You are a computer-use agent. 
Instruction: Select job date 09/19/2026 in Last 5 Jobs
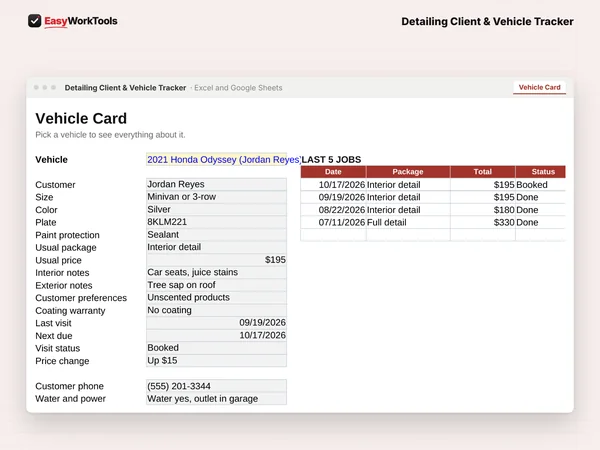click(333, 197)
